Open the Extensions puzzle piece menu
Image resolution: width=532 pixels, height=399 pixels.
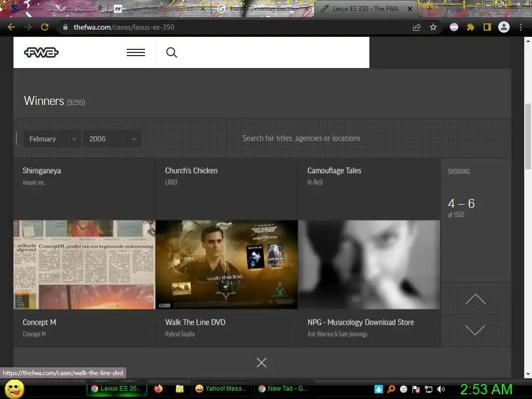(471, 27)
